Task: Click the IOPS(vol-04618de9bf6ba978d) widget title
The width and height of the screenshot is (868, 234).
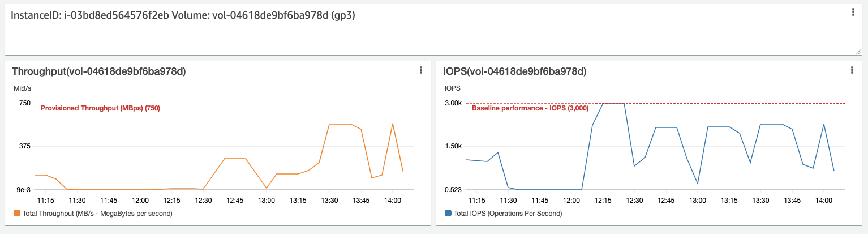Action: coord(515,71)
